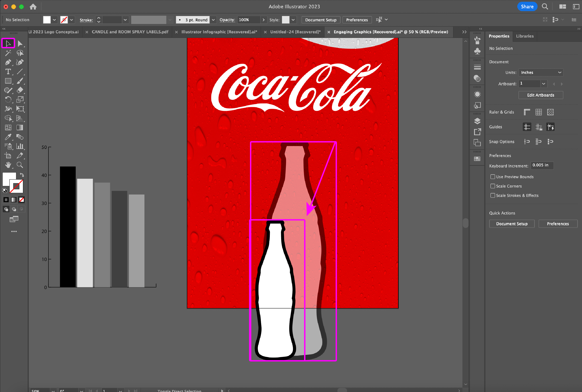Select the Hand tool
This screenshot has height=392, width=582.
pos(8,165)
